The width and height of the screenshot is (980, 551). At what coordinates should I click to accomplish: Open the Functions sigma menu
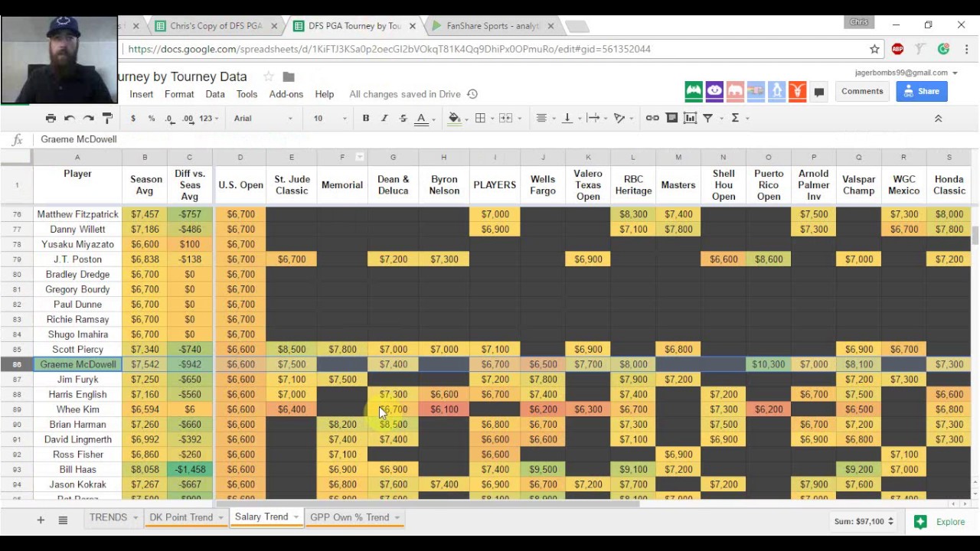[736, 118]
